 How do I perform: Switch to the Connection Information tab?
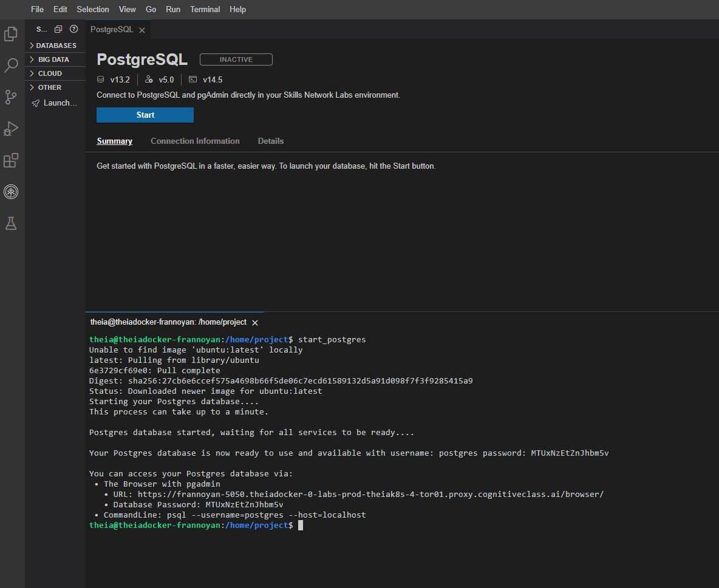195,141
